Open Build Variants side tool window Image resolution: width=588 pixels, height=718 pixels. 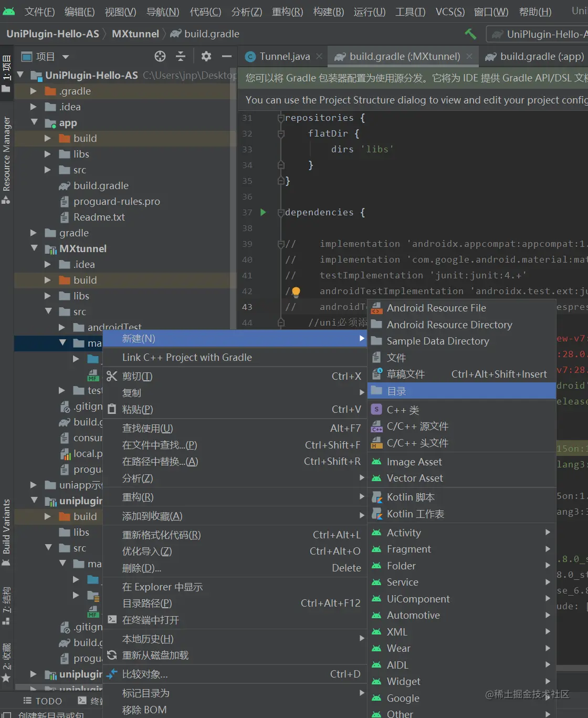[x=6, y=533]
